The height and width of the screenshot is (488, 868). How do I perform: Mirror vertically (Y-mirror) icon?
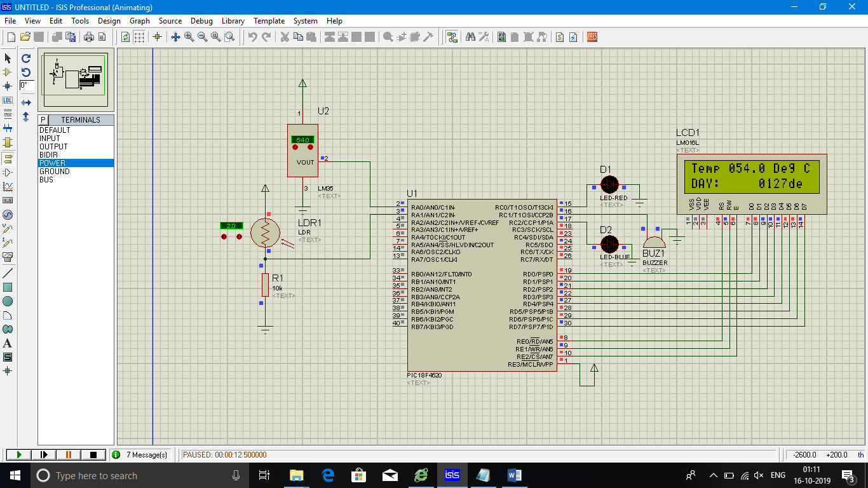tap(26, 117)
